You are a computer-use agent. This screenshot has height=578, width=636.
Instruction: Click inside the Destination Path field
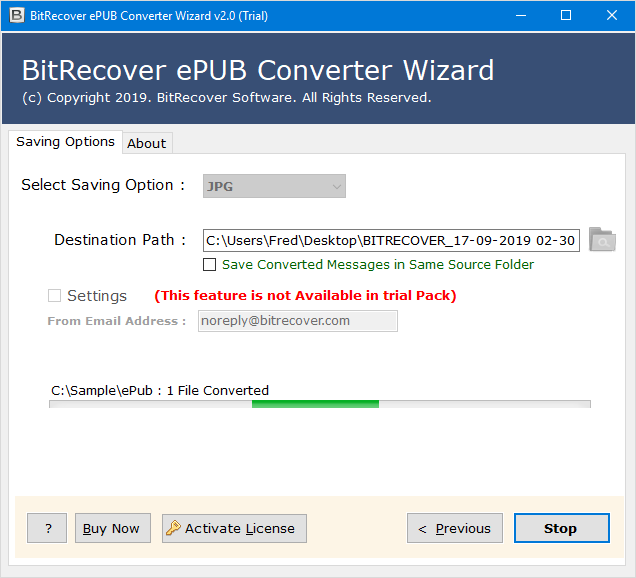coord(391,240)
